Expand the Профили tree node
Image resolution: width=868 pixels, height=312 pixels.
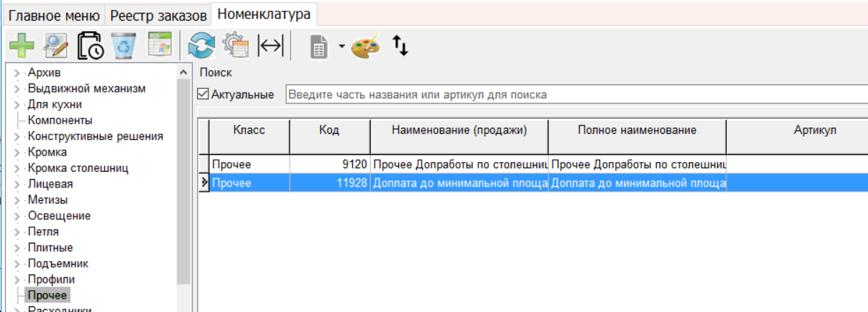(16, 279)
